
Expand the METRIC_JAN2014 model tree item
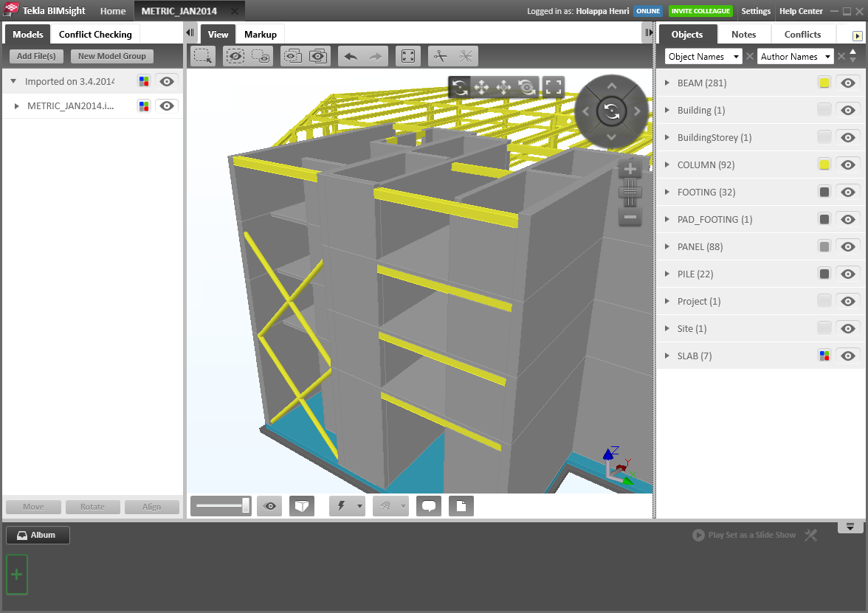tap(16, 105)
